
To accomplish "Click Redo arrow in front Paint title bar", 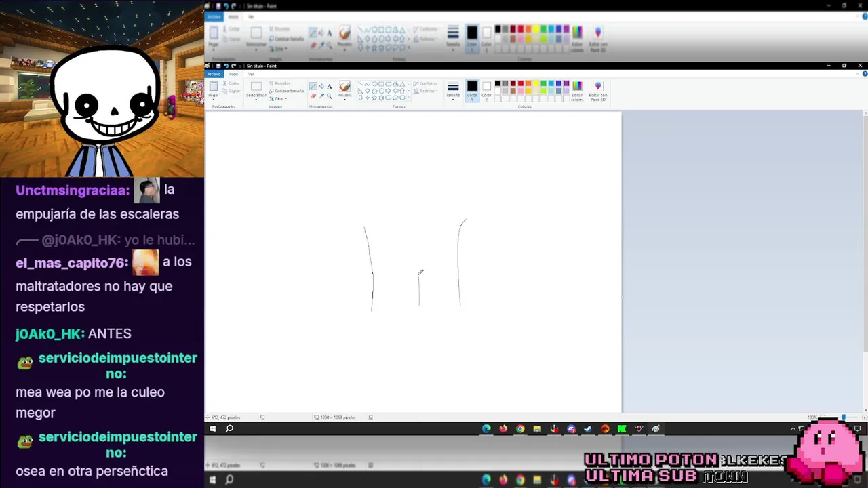I will click(x=233, y=66).
